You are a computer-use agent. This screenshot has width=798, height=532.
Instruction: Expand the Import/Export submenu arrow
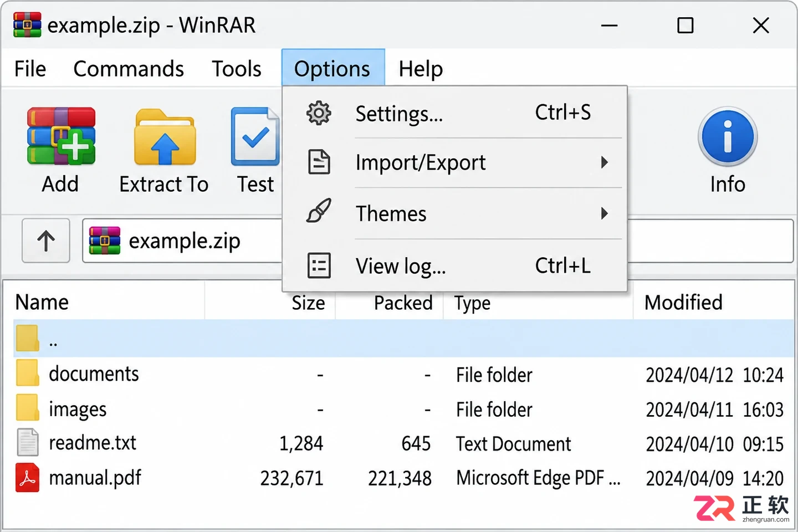pos(605,162)
